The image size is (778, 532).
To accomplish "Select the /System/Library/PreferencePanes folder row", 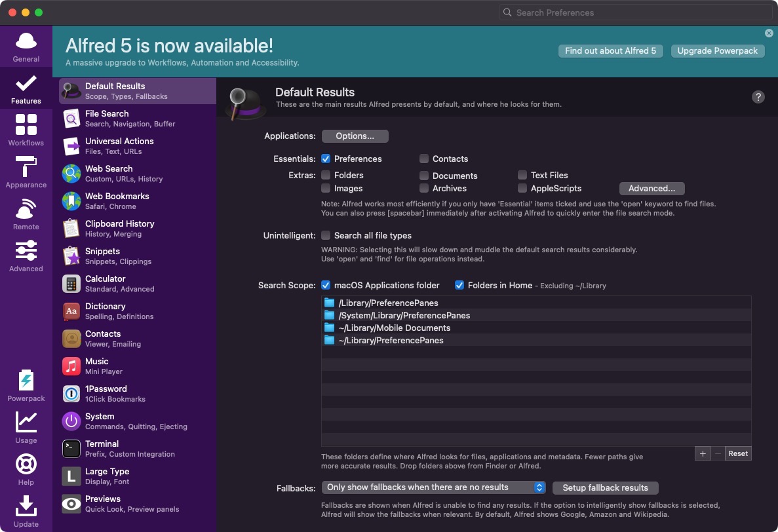I will 536,315.
